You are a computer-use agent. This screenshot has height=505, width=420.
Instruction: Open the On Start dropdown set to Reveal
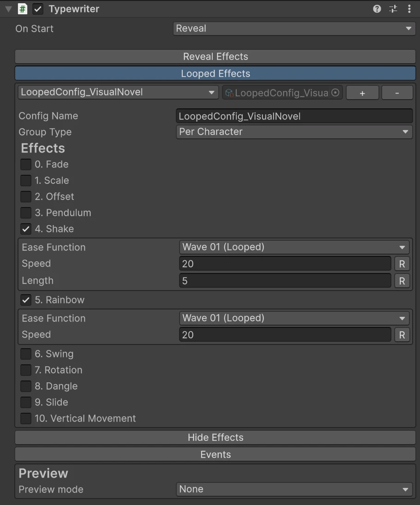(294, 28)
